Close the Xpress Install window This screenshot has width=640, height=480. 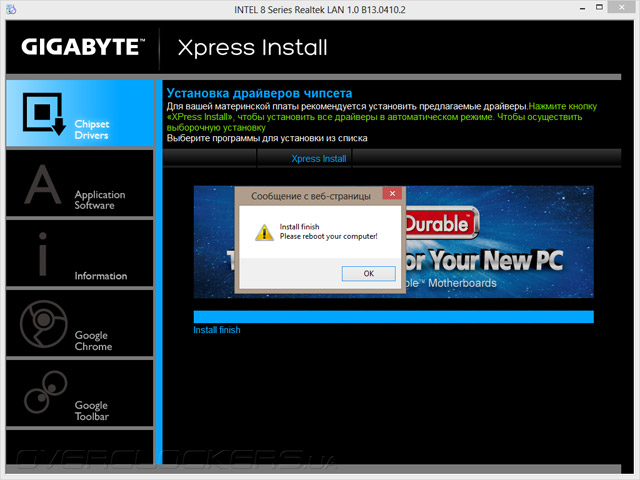point(622,7)
